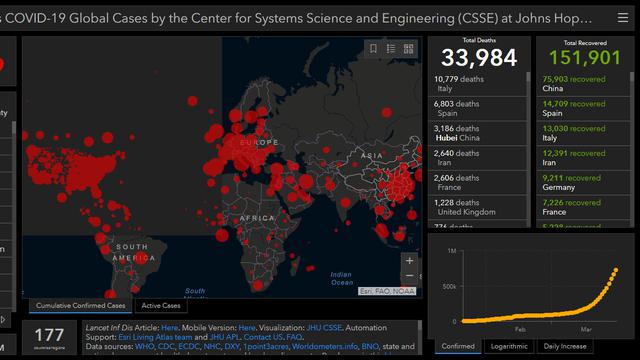The height and width of the screenshot is (360, 640).
Task: Select the Logarithmic chart tab
Action: 509,346
